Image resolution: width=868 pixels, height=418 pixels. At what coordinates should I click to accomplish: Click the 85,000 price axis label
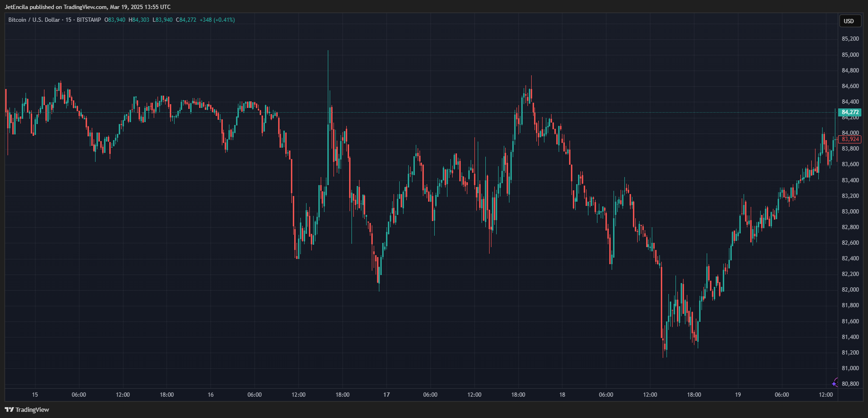[850, 55]
